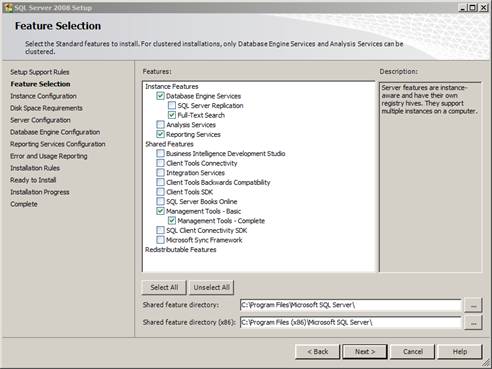Edit the Shared feature directory path
492x369 pixels.
click(351, 305)
